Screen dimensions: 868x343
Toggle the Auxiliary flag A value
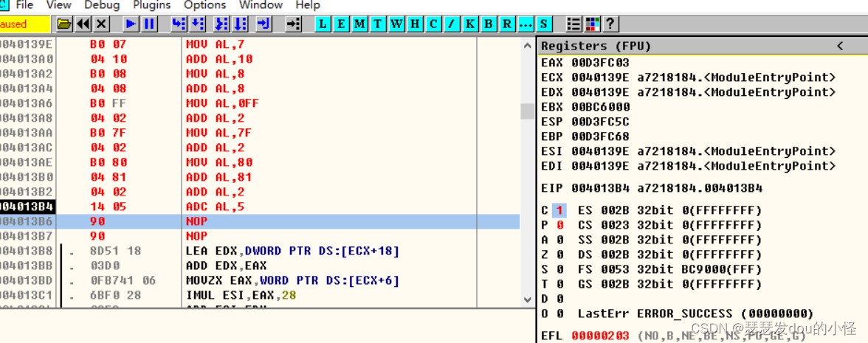pos(559,240)
